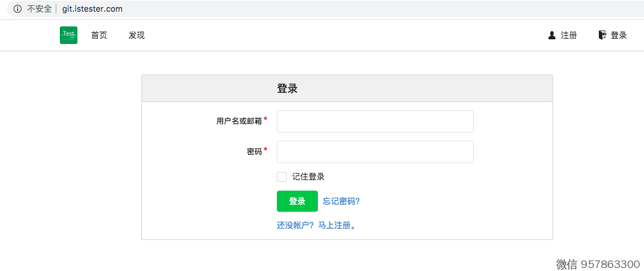
Task: Click the green Test logo
Action: pyautogui.click(x=69, y=35)
